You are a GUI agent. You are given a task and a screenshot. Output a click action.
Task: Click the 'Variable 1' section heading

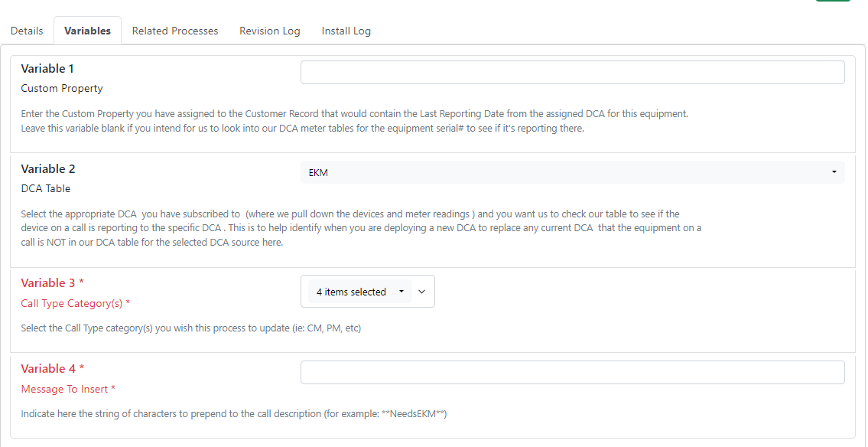coord(47,68)
